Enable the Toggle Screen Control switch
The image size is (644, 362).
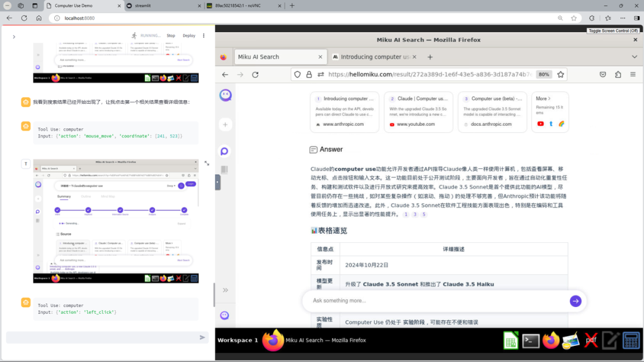614,30
